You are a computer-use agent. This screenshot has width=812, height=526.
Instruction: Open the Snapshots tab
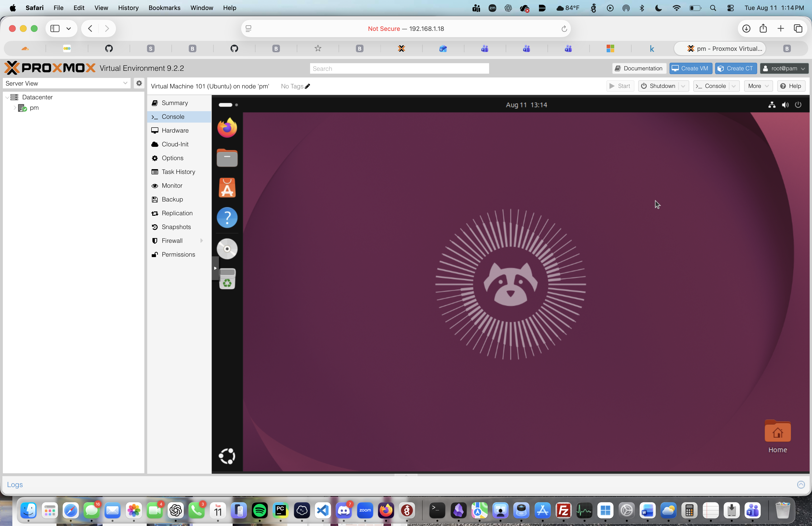(179, 227)
